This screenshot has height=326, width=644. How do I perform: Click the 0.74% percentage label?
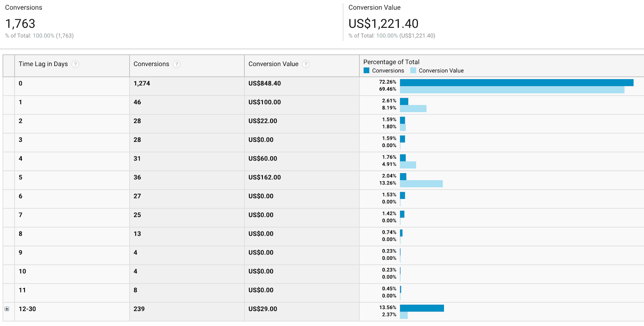(389, 232)
